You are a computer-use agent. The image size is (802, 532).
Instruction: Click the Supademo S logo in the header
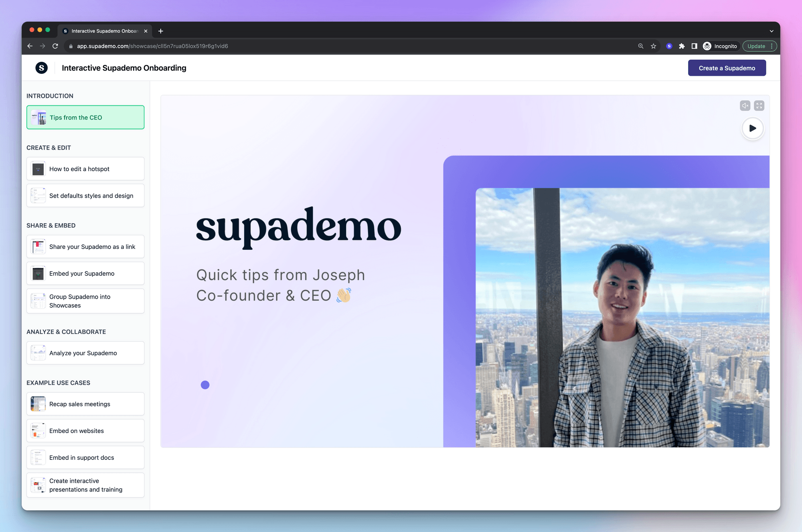[x=42, y=68]
